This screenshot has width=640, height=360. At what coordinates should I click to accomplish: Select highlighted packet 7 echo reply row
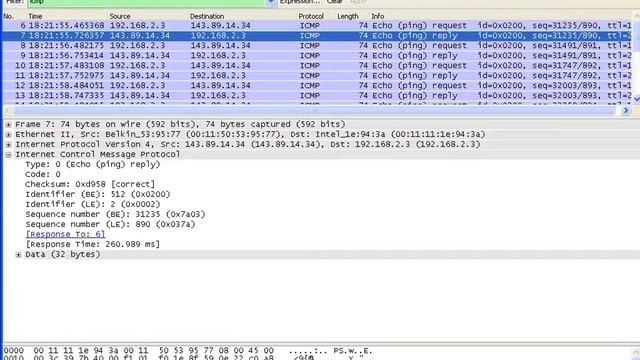[x=318, y=36]
